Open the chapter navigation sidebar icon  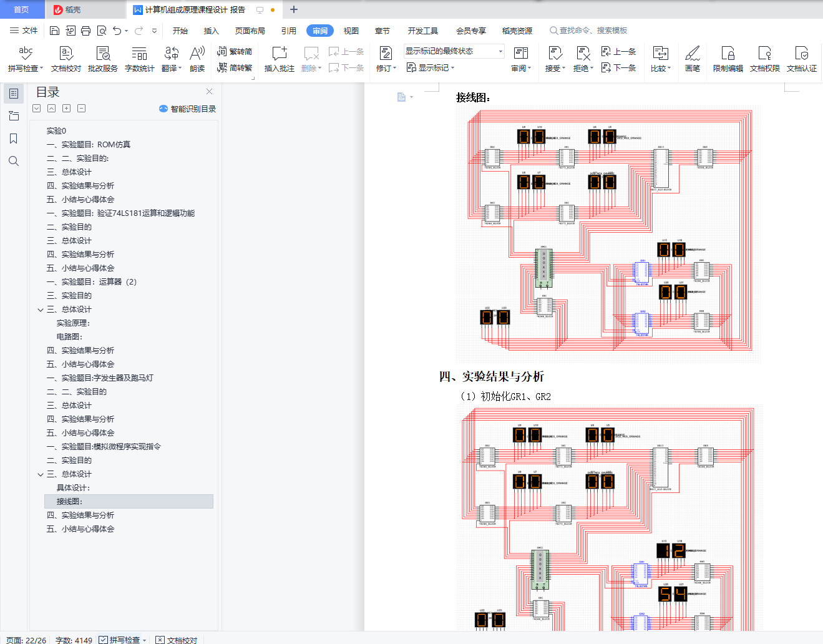(14, 116)
